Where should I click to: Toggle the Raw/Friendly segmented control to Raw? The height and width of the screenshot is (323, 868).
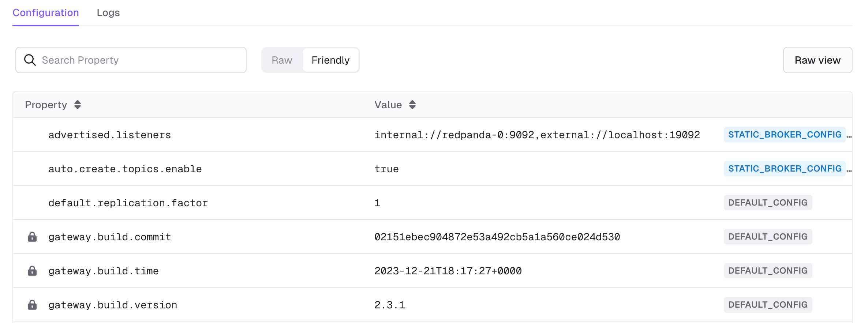(282, 60)
